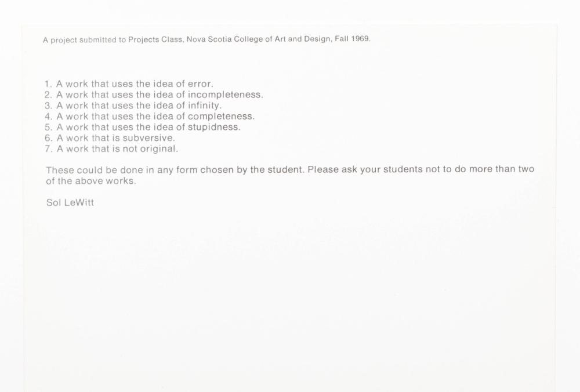This screenshot has width=580, height=392.
Task: Click the line "of the above works."
Action: pyautogui.click(x=90, y=181)
